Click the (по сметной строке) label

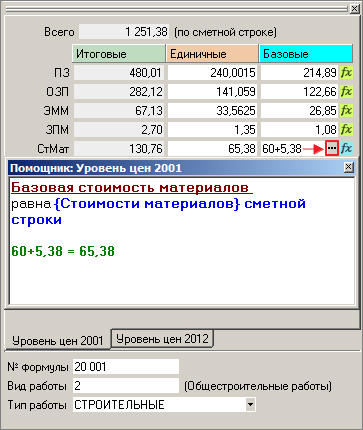[225, 32]
